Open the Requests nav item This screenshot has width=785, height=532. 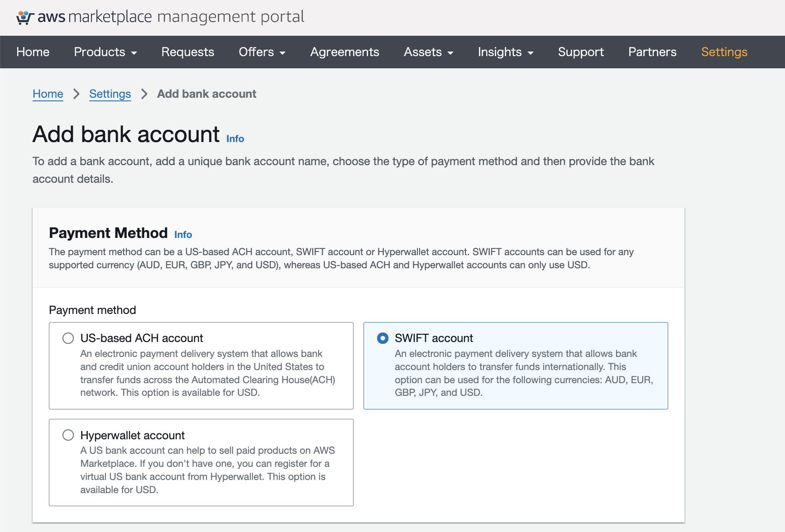click(x=188, y=52)
